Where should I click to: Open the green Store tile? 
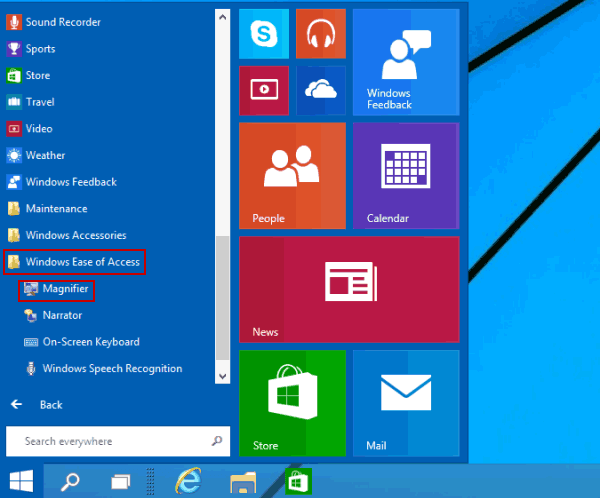[292, 403]
